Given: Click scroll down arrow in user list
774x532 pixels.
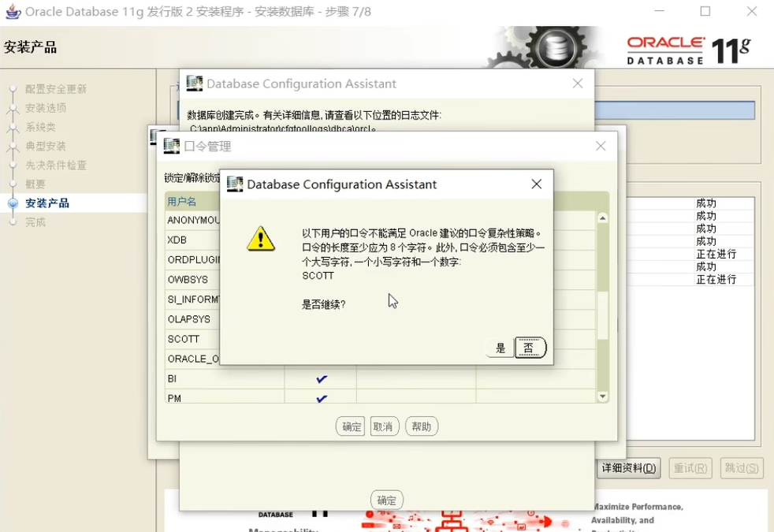Looking at the screenshot, I should click(x=603, y=396).
